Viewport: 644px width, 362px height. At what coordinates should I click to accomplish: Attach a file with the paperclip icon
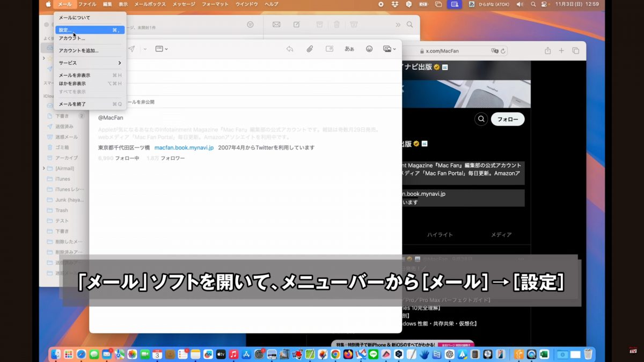pyautogui.click(x=310, y=49)
